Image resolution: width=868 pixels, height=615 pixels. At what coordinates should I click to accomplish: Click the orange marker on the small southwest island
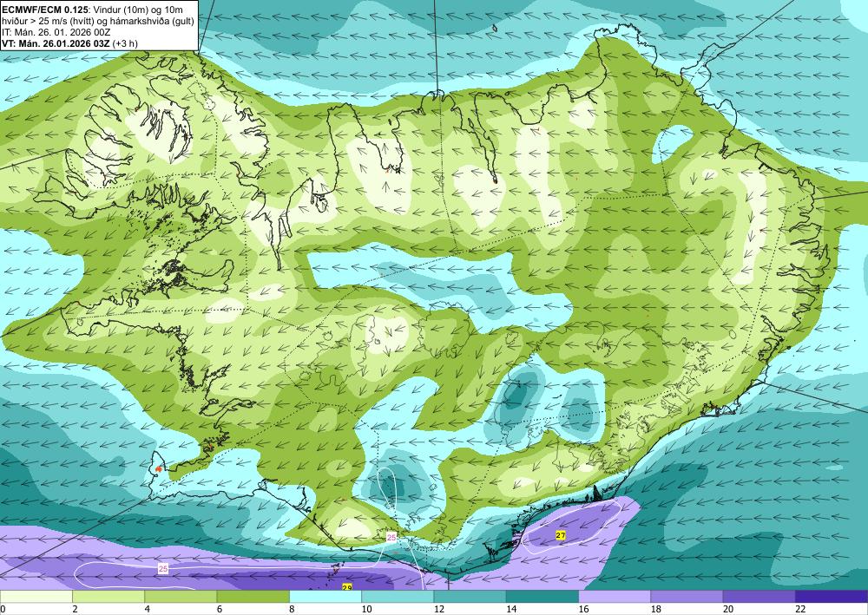click(158, 468)
